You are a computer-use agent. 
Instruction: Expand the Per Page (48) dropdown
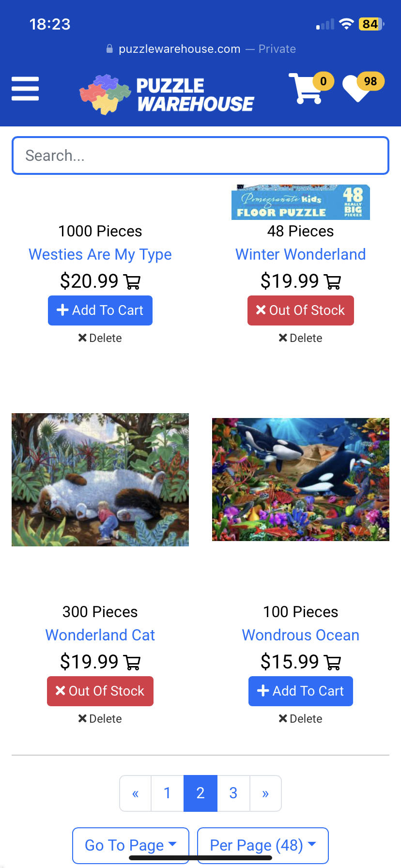pos(263,845)
